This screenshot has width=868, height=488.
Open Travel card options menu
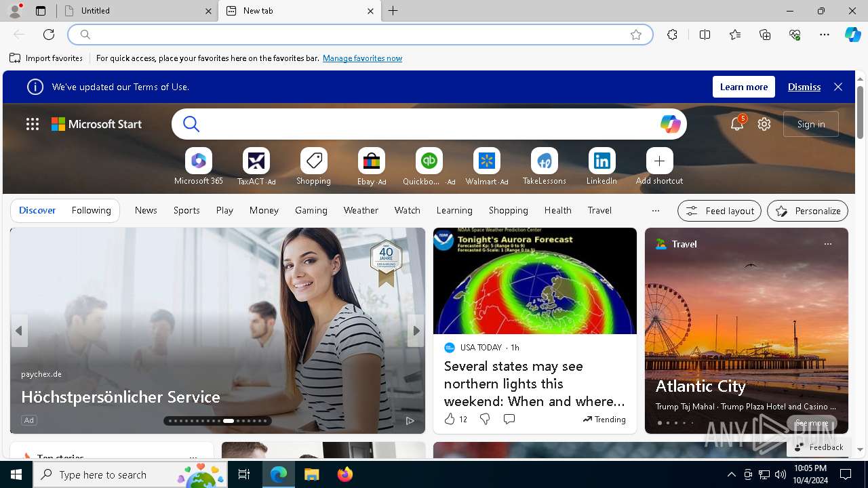coord(827,244)
